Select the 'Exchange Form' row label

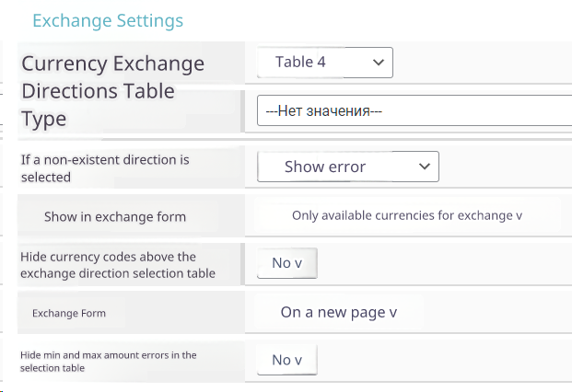[x=69, y=314]
